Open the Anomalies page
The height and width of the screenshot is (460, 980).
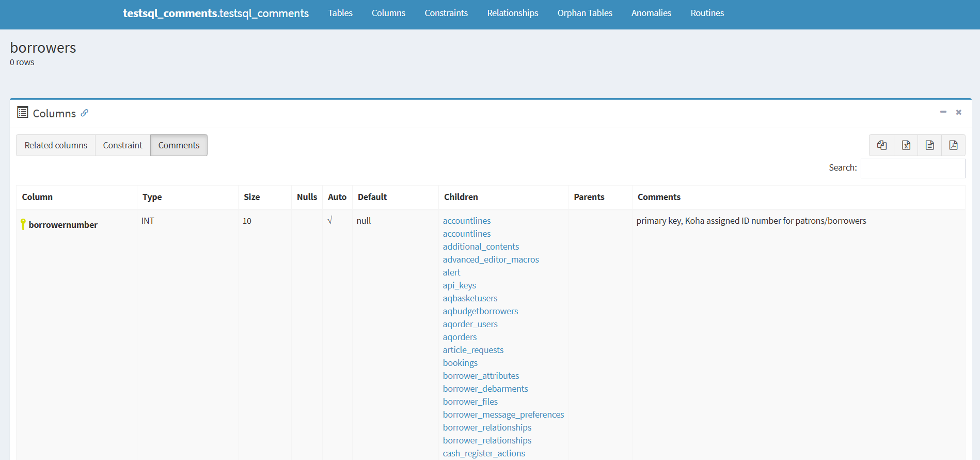(651, 13)
